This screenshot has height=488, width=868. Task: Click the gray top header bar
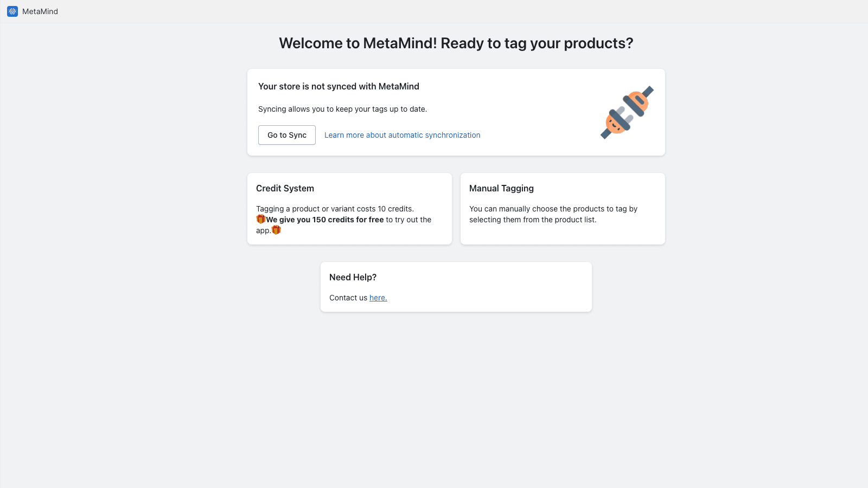(x=434, y=11)
